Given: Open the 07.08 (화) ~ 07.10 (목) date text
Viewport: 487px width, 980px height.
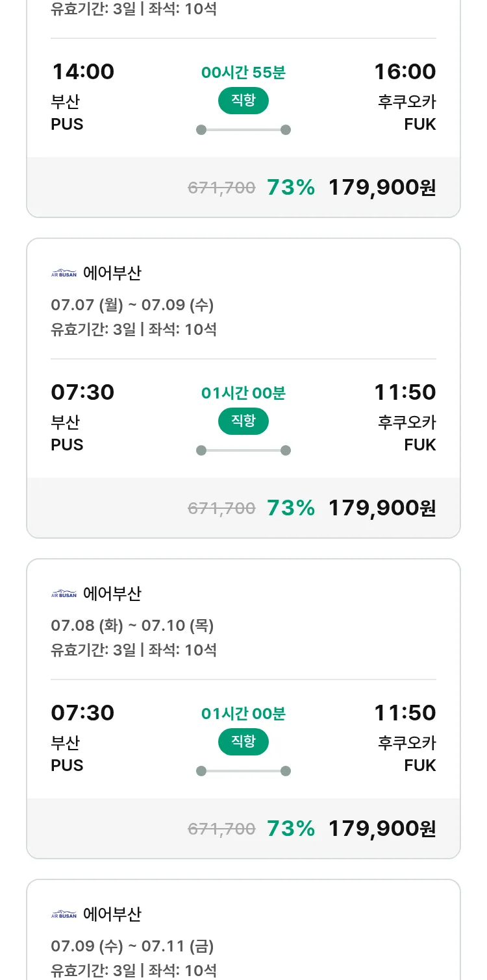Looking at the screenshot, I should [x=132, y=626].
